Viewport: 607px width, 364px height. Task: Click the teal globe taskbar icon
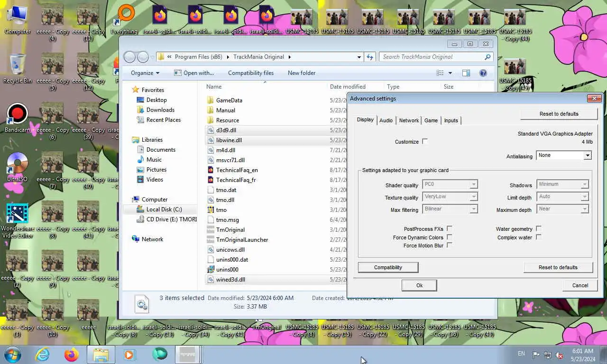(160, 354)
